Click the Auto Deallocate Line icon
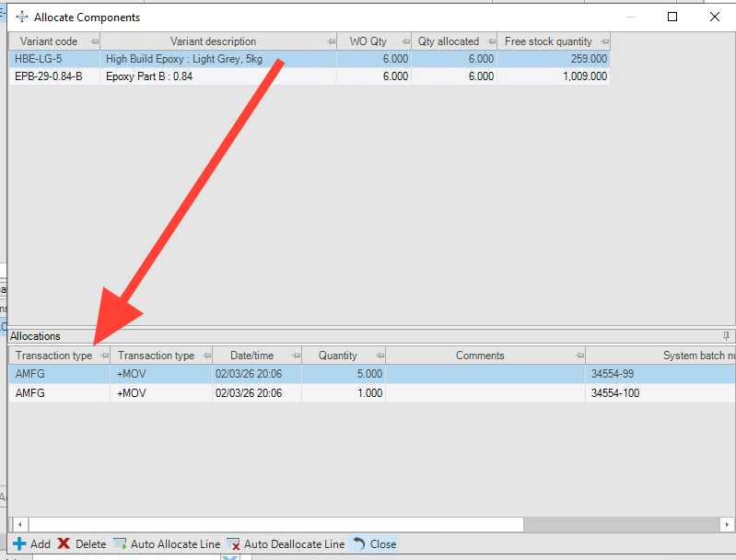736x560 pixels. pos(233,543)
